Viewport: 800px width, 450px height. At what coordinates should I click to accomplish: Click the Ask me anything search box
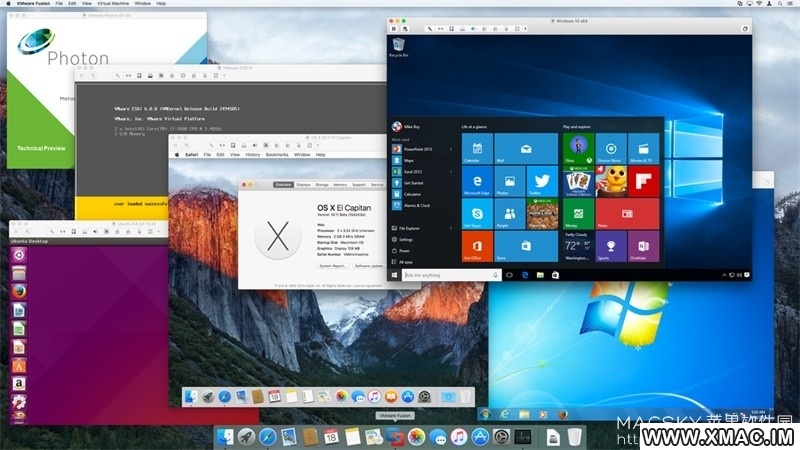point(451,275)
